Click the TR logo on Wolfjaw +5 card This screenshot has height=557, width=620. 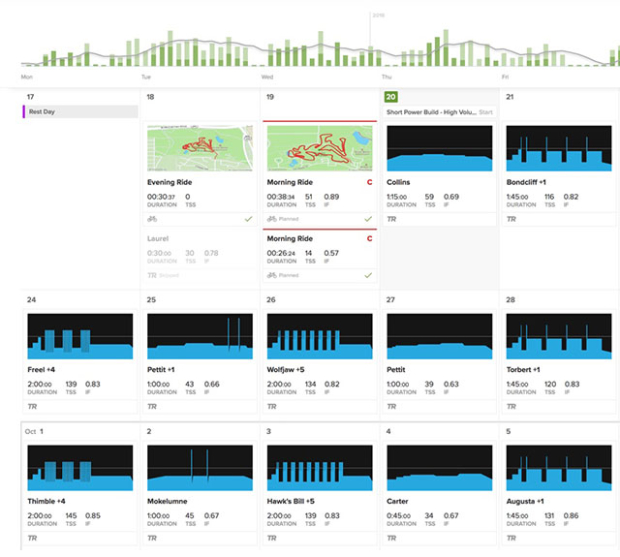click(272, 406)
